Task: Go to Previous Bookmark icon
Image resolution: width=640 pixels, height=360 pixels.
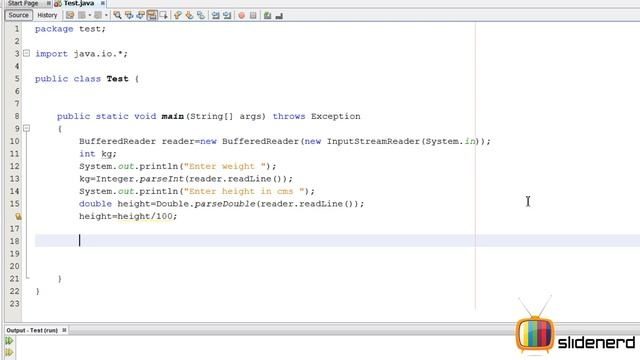Action: (x=178, y=16)
